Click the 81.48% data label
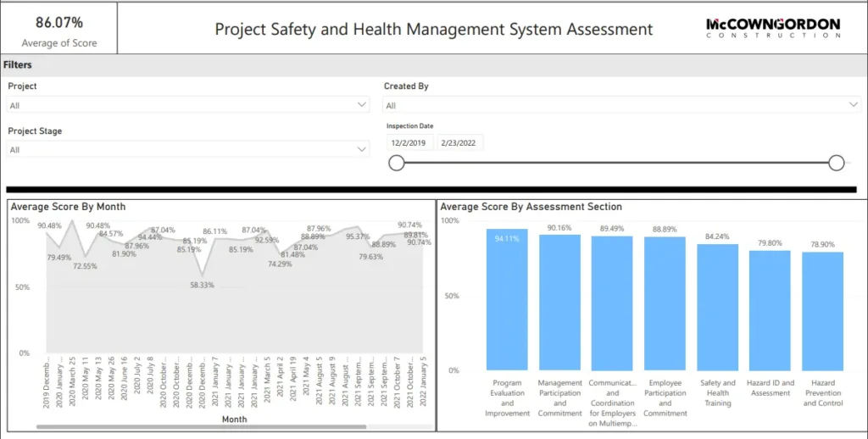The height and width of the screenshot is (439, 868). click(292, 254)
